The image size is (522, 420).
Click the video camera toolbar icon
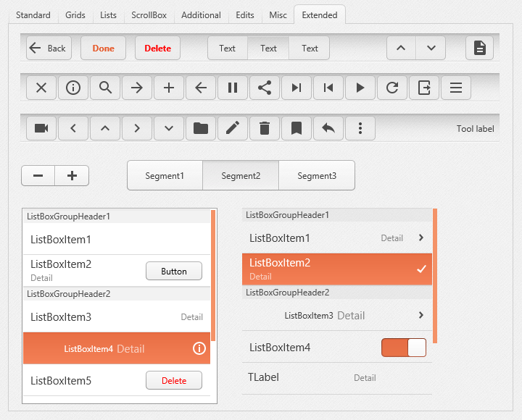pyautogui.click(x=41, y=128)
